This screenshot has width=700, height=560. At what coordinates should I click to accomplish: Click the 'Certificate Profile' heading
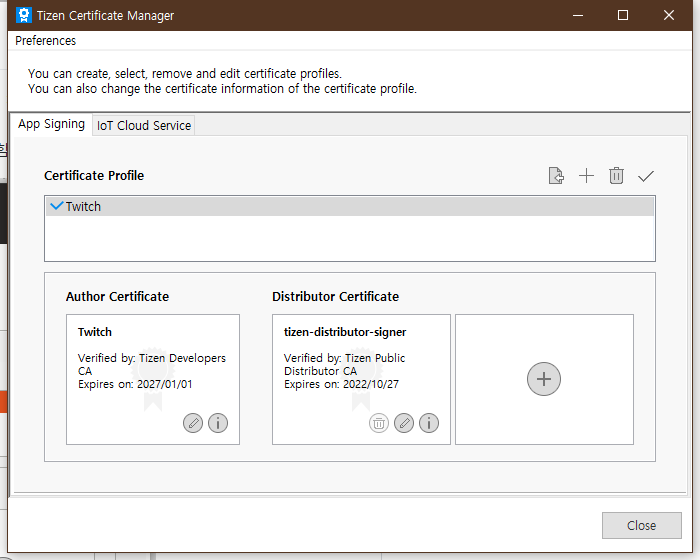click(94, 176)
